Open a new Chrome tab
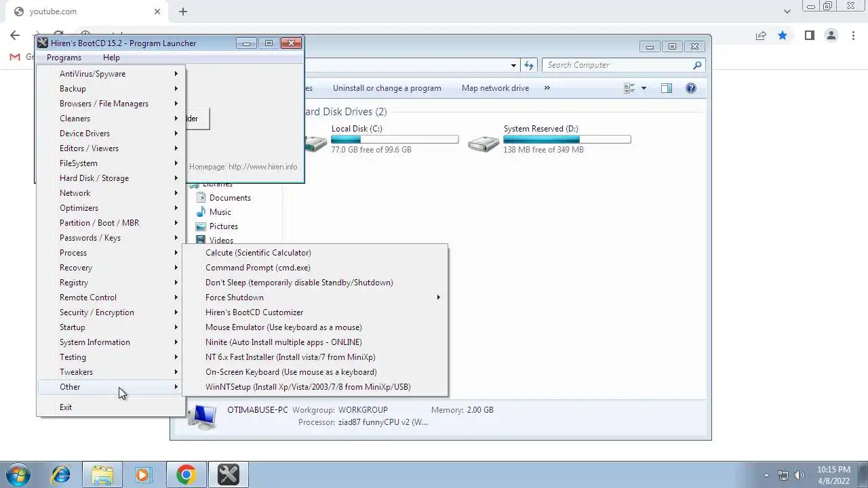 click(183, 12)
